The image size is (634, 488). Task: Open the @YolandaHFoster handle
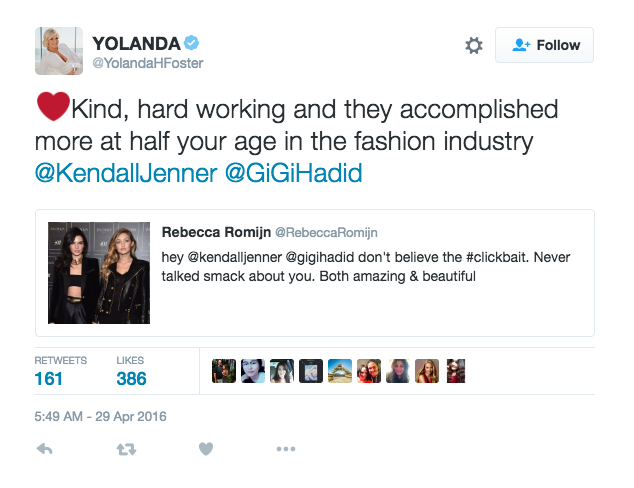[x=148, y=63]
